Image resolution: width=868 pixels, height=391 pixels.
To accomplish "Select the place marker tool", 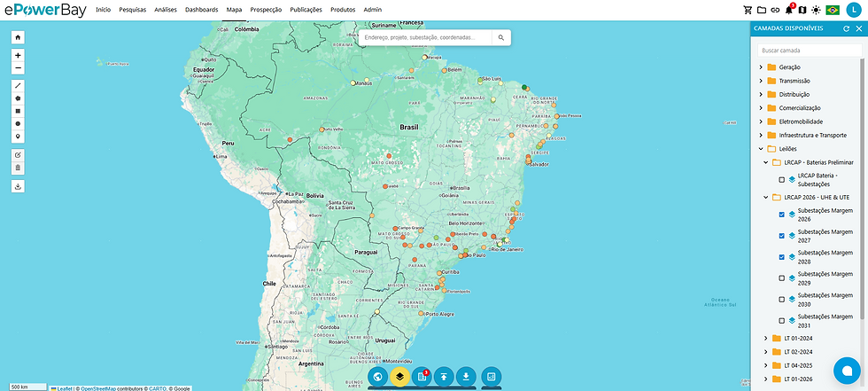I will point(18,137).
